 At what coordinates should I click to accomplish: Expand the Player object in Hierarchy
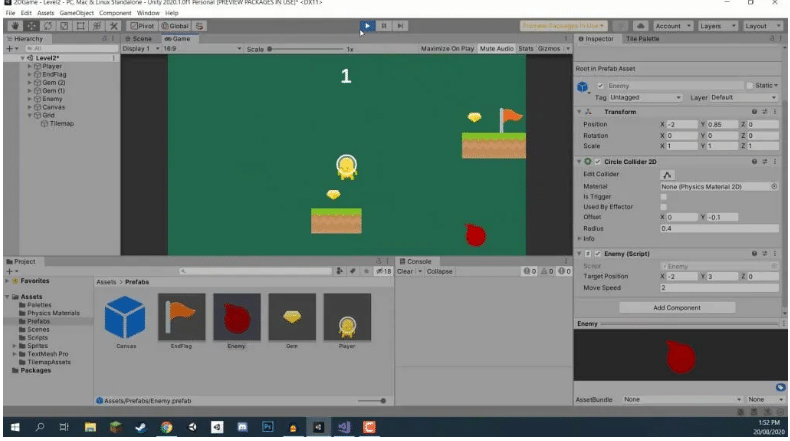(x=30, y=66)
